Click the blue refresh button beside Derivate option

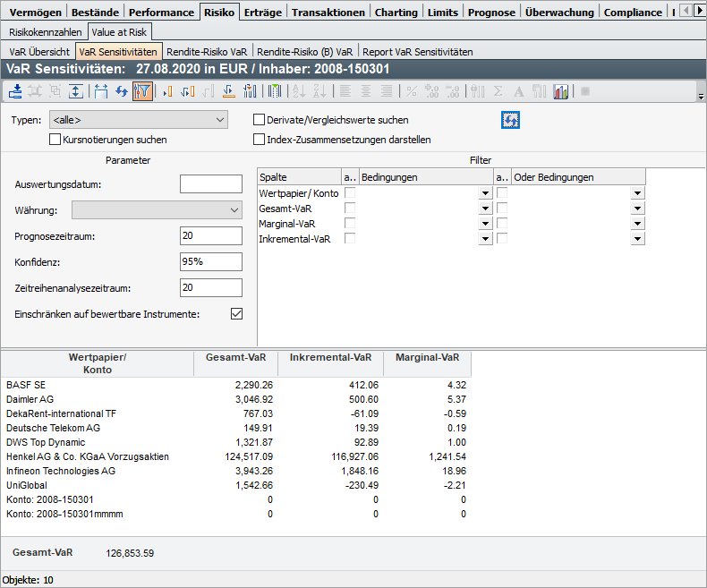pos(511,120)
